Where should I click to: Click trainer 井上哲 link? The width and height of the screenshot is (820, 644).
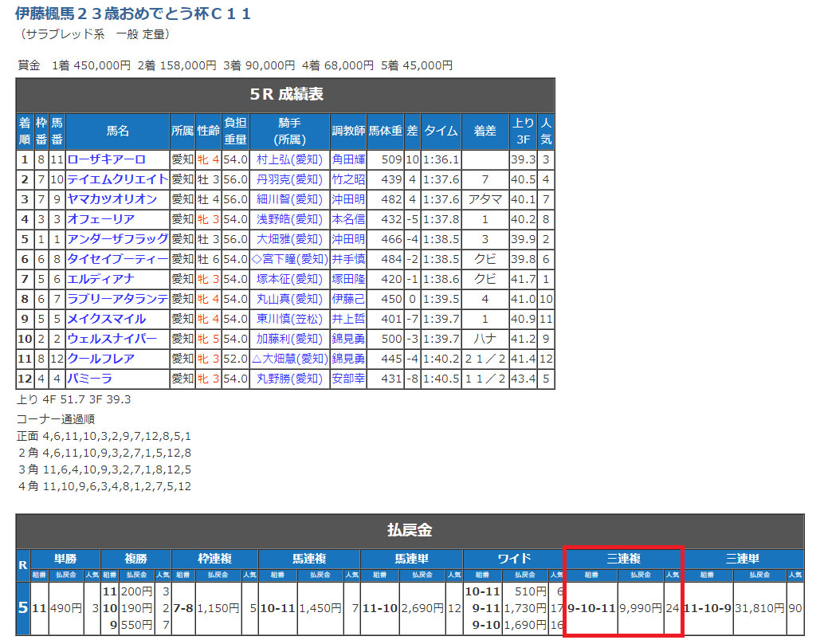[x=348, y=319]
